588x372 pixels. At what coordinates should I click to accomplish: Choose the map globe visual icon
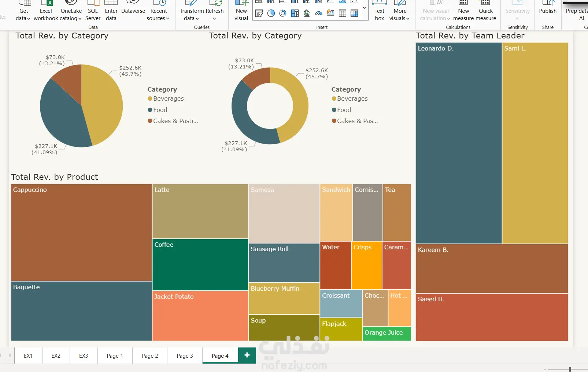click(307, 14)
